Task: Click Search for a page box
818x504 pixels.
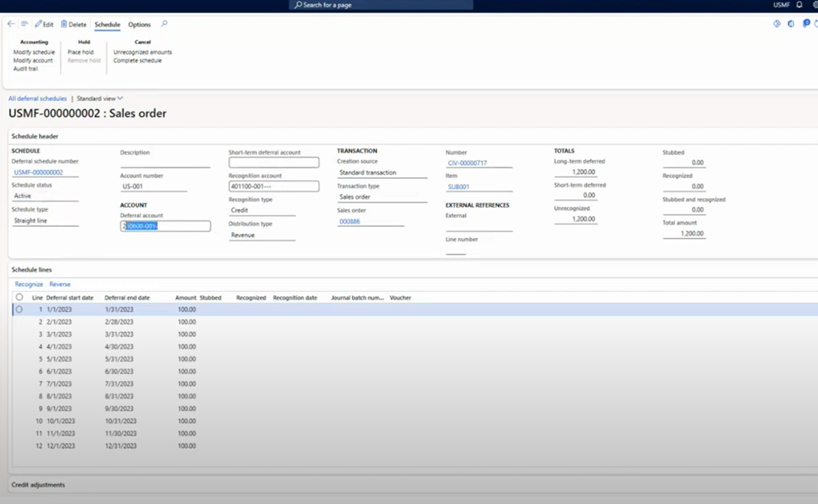Action: click(x=381, y=5)
